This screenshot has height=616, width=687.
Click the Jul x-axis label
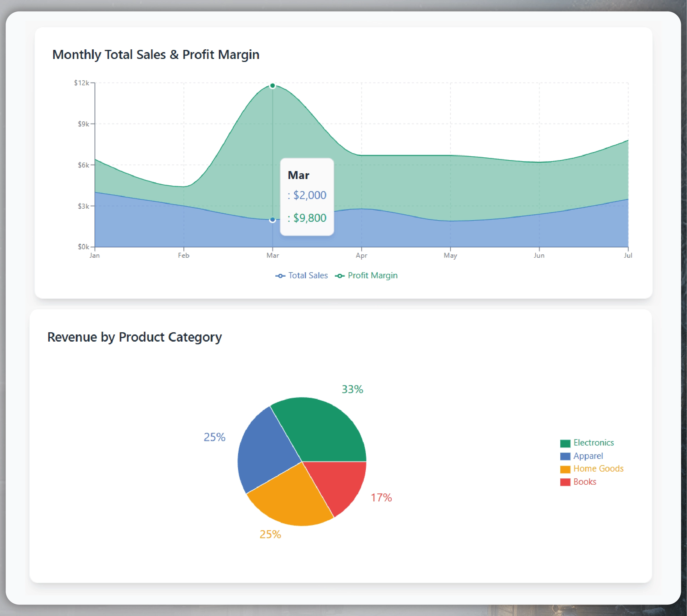click(x=628, y=255)
